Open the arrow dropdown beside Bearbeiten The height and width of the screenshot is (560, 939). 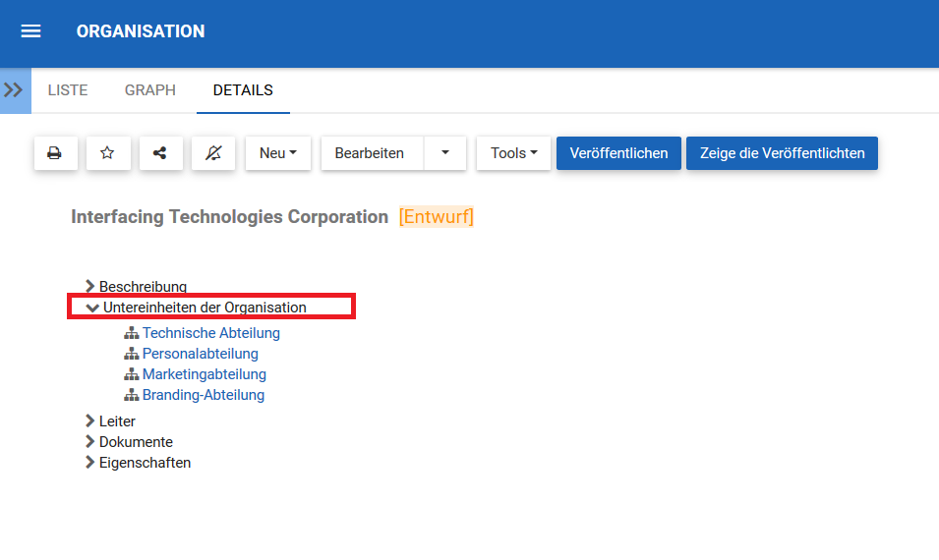coord(444,153)
